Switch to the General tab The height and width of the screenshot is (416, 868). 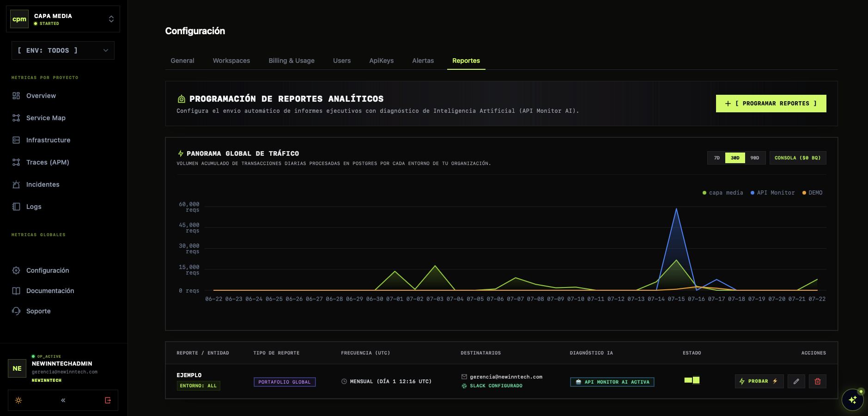pyautogui.click(x=182, y=61)
